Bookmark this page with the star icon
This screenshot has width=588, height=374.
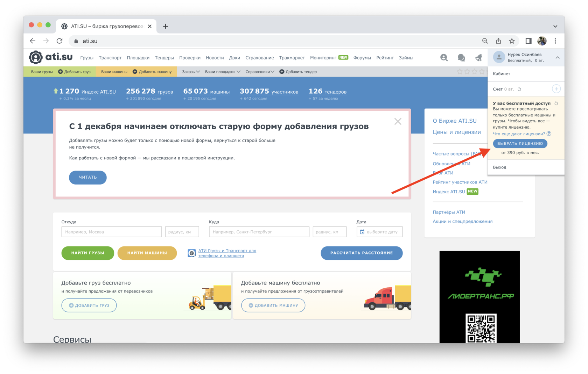click(x=512, y=41)
